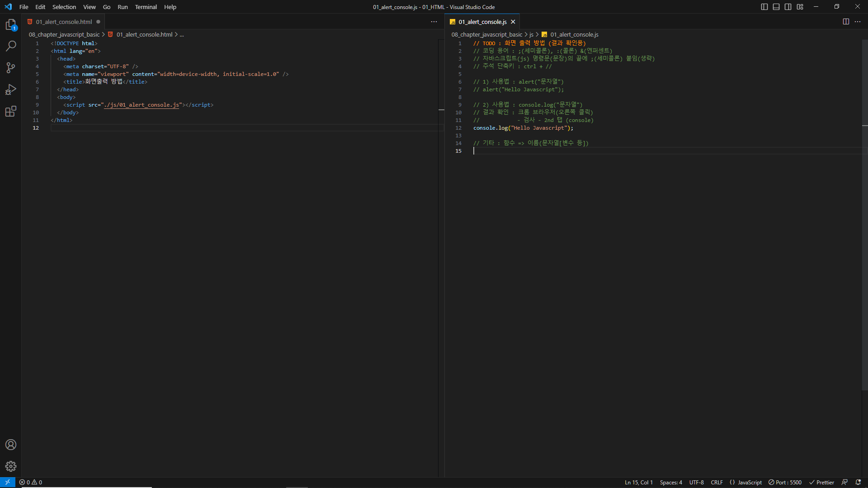The image size is (868, 488).
Task: Click the notifications bell in status bar
Action: pos(858,482)
